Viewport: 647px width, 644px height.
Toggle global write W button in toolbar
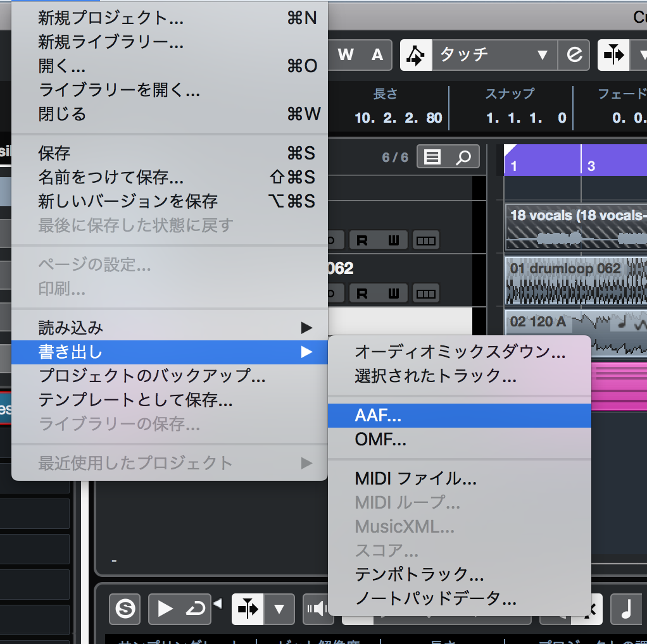[346, 55]
